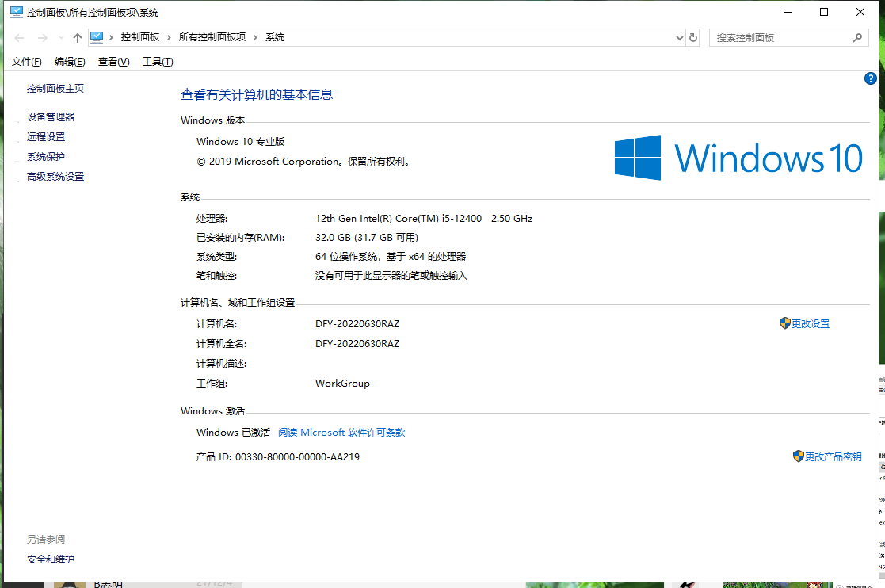Expand the chevron after 所有控制面板项 breadcrumb
Viewport: 885px width, 588px height.
click(255, 37)
